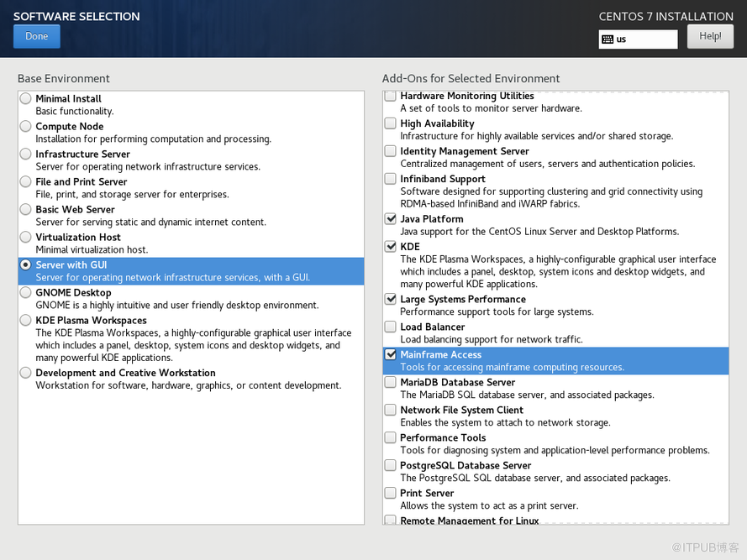Enable the High Availability add-on
The image size is (747, 560).
tap(391, 123)
